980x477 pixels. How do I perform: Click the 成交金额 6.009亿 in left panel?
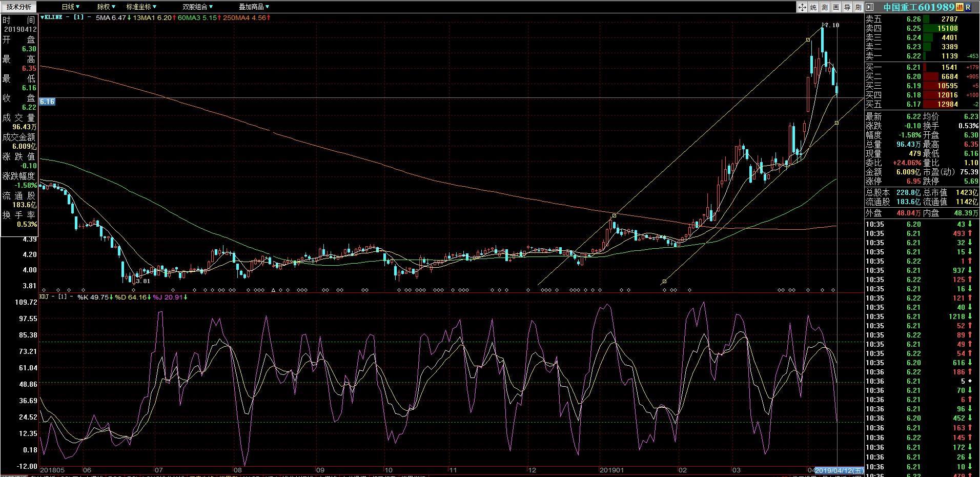19,142
